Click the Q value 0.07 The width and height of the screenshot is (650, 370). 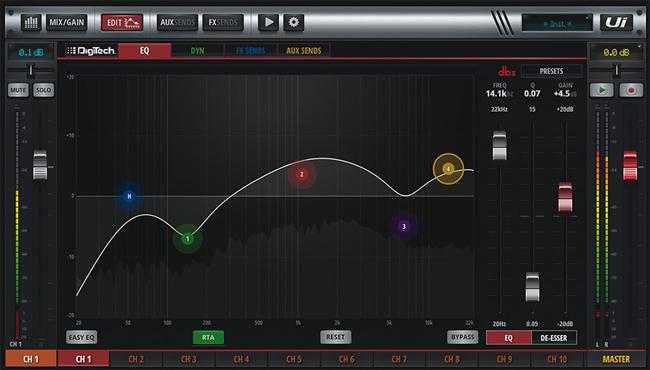tap(532, 94)
